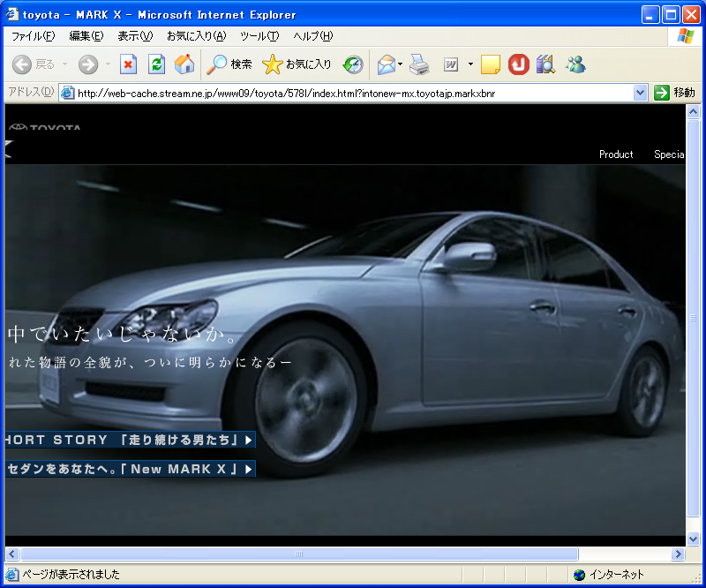Click the Messenger people icon in toolbar
The width and height of the screenshot is (706, 588).
[575, 64]
